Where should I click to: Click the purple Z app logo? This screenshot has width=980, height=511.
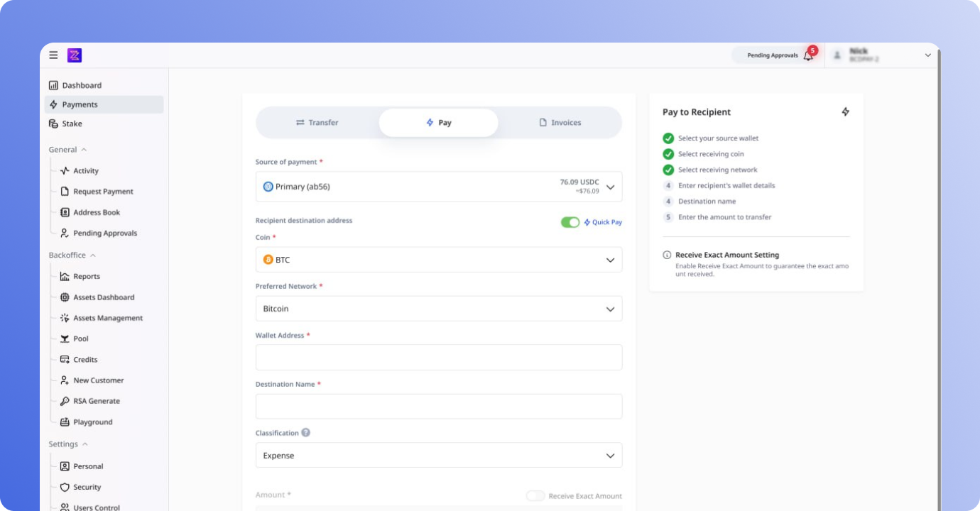click(x=75, y=55)
